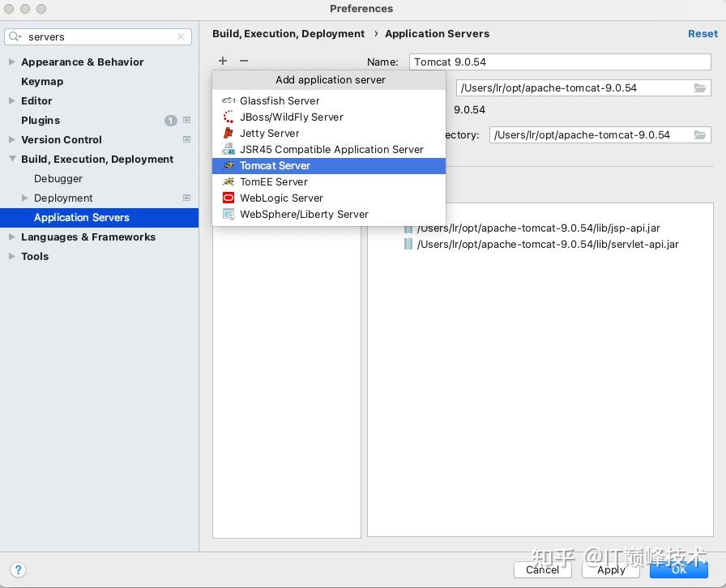The image size is (726, 588).
Task: Click the Jetty Server icon
Action: tap(228, 133)
